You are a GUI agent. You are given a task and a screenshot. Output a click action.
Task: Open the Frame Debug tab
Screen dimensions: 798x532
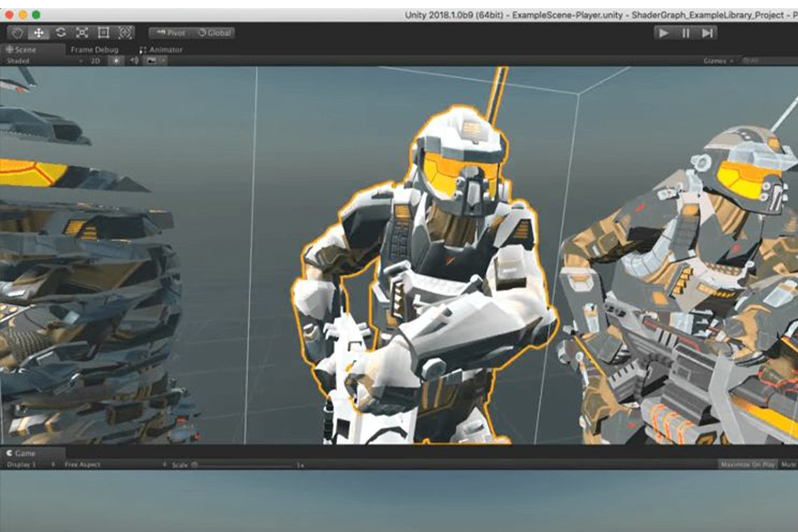pyautogui.click(x=94, y=50)
